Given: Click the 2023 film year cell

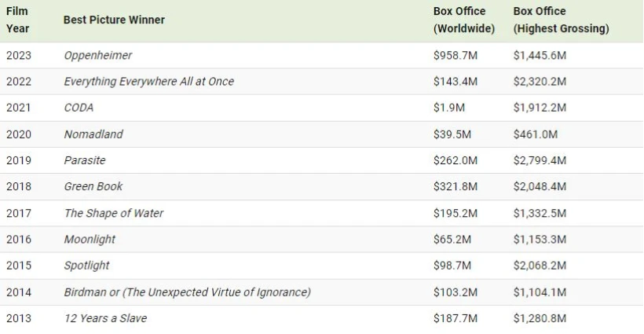Looking at the screenshot, I should point(19,56).
